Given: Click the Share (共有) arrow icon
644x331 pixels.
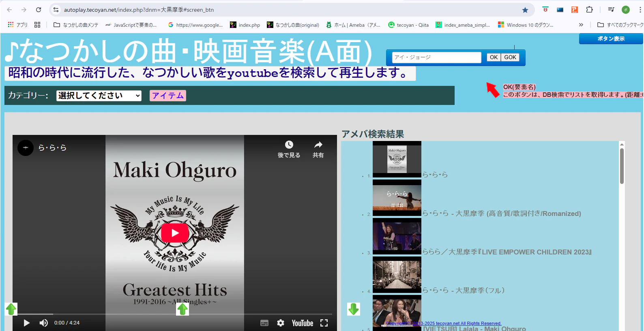Looking at the screenshot, I should (x=318, y=145).
